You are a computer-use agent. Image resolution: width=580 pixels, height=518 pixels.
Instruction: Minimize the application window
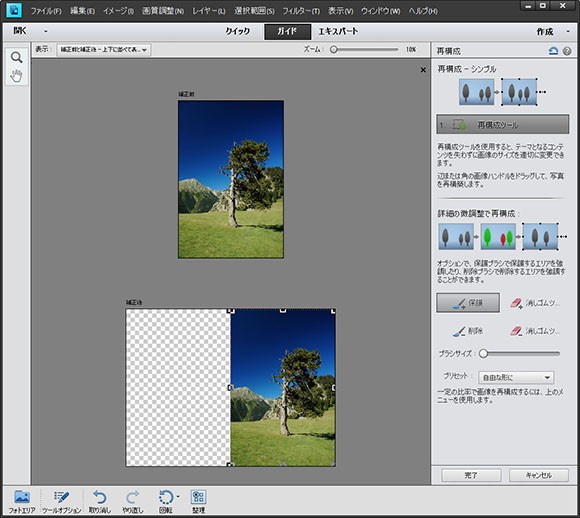(x=528, y=6)
